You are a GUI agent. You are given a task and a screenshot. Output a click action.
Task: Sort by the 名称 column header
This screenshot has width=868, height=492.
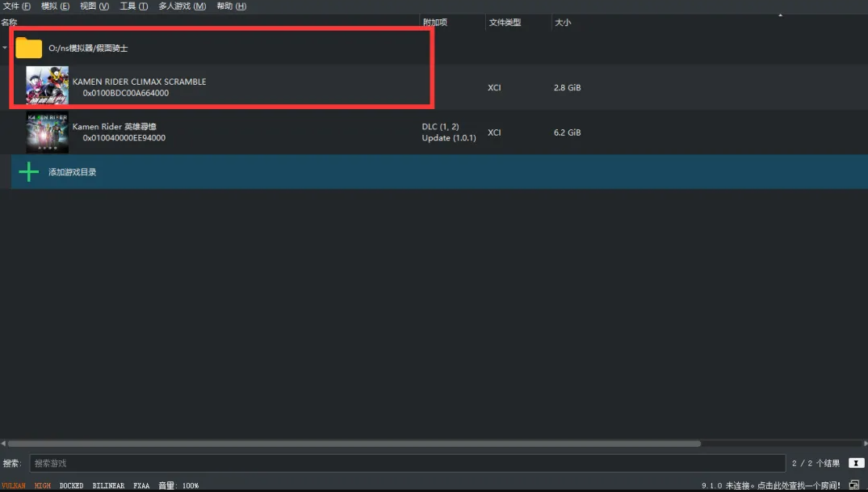tap(10, 22)
